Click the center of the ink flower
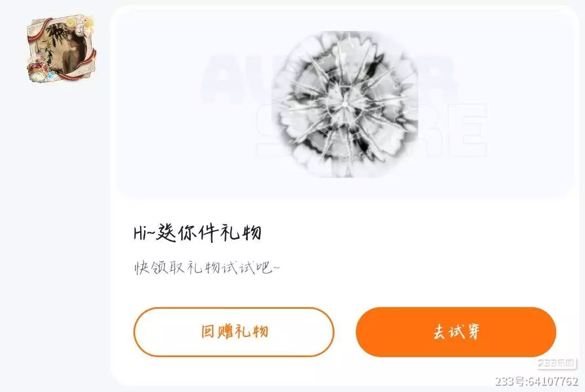 [345, 105]
